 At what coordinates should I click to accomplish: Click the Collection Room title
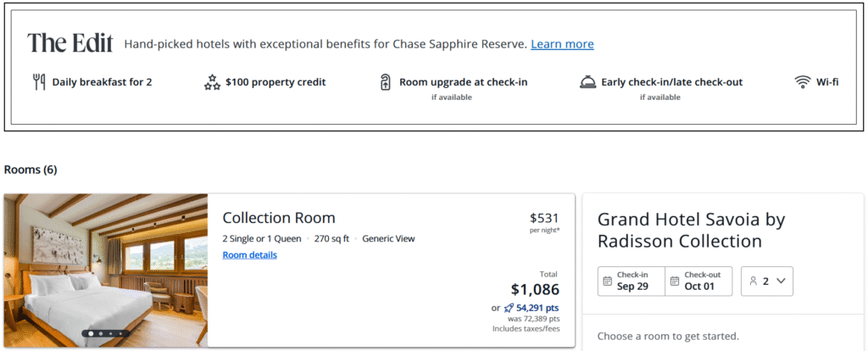[x=279, y=218]
